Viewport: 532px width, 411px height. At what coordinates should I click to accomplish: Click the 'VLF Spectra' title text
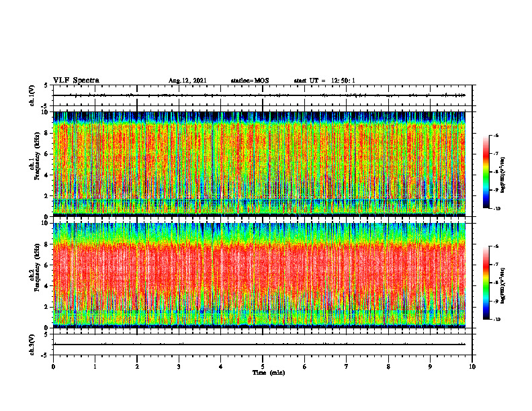pyautogui.click(x=76, y=81)
